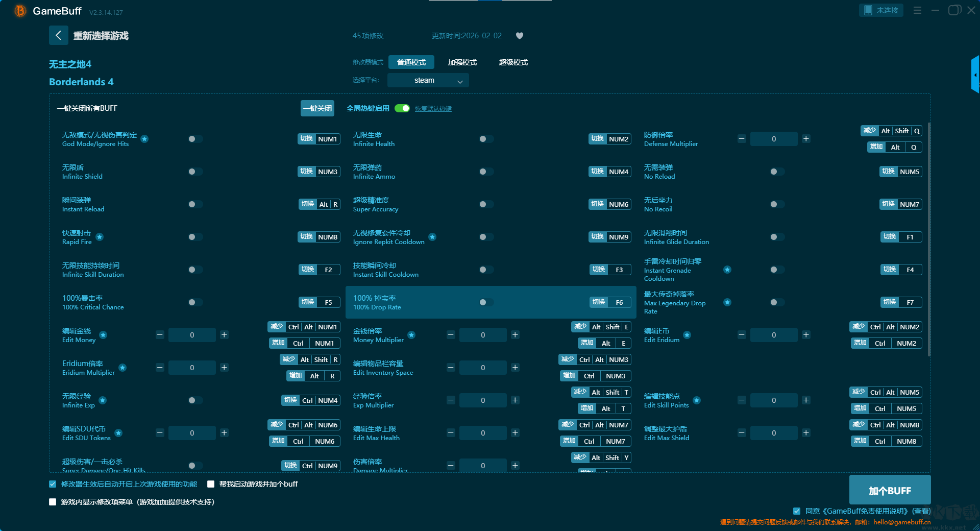The image size is (980, 531).
Task: Toggle Super Accuracy switch
Action: [485, 204]
